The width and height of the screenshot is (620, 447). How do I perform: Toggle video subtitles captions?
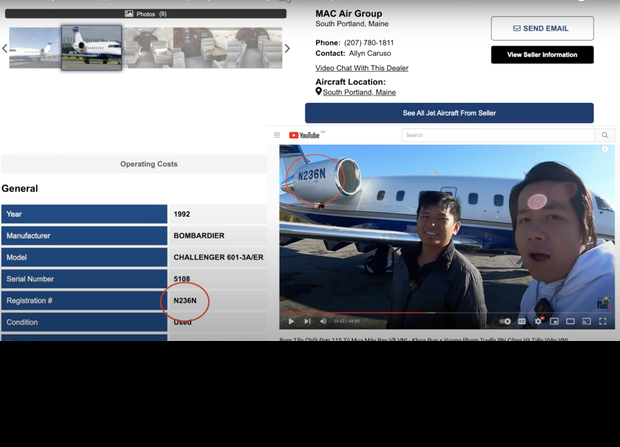(x=523, y=321)
